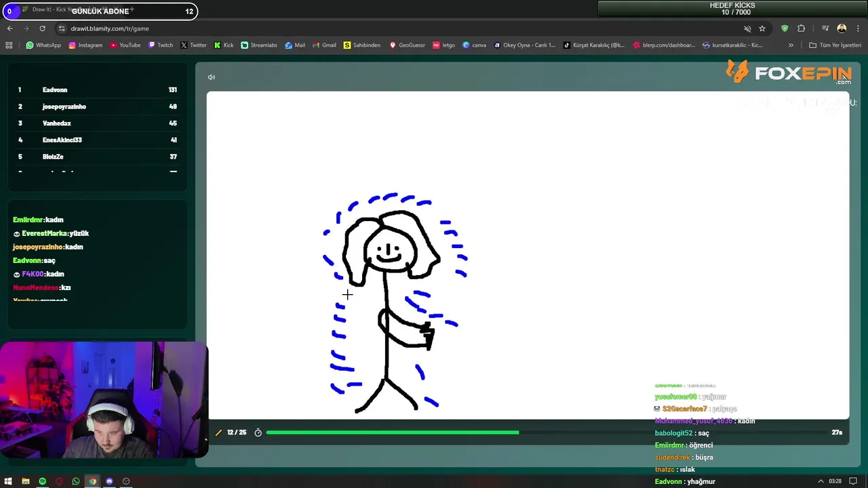
Task: Open the Tüm Yer İşaretleri folder
Action: click(x=835, y=45)
